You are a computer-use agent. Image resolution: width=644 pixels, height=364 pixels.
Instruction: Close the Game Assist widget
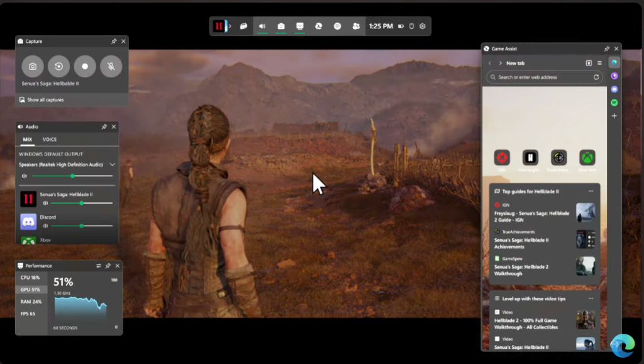point(616,48)
